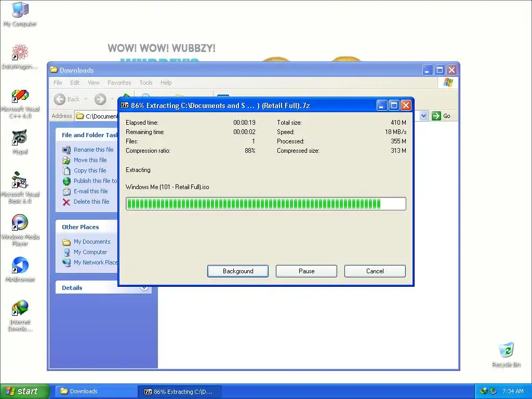Click Delete this file link
Viewport: 532px width, 399px height.
91,202
